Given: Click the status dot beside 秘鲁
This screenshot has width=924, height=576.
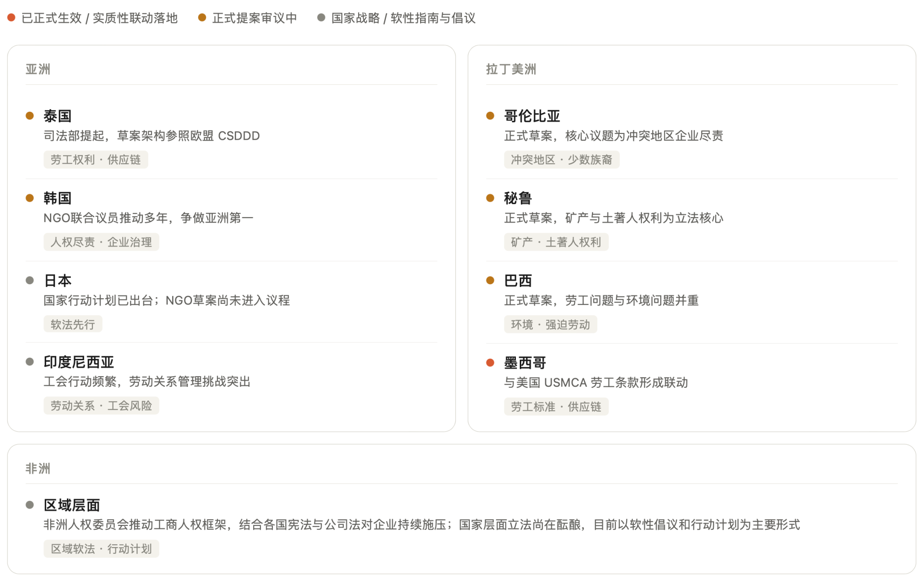Looking at the screenshot, I should [x=490, y=198].
